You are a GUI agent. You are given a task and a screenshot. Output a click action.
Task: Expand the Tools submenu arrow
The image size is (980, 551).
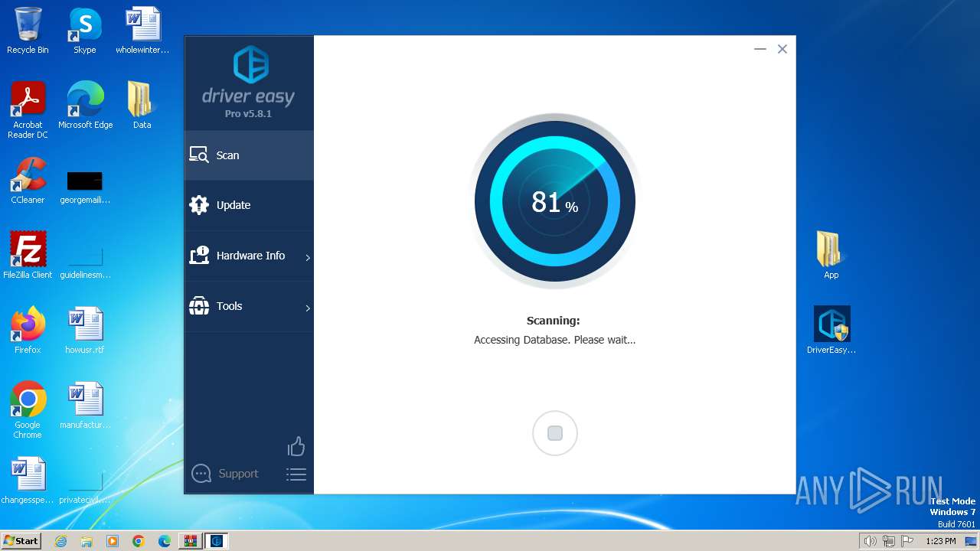coord(308,308)
